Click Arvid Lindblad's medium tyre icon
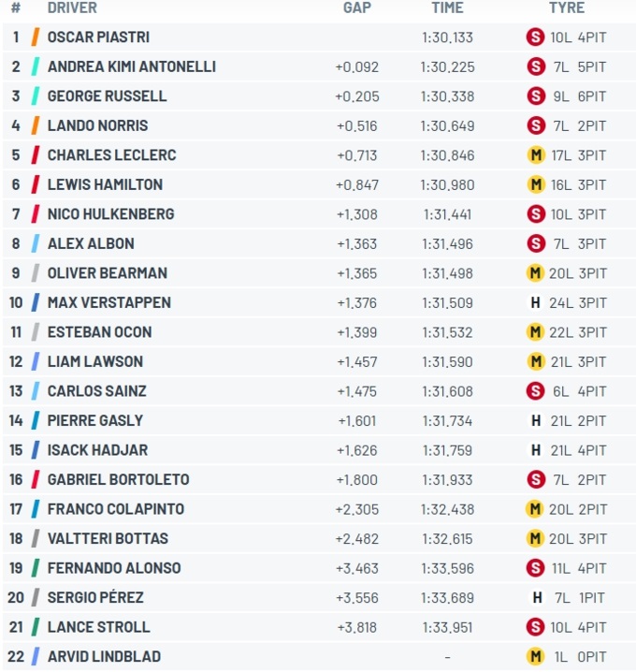 pyautogui.click(x=535, y=656)
